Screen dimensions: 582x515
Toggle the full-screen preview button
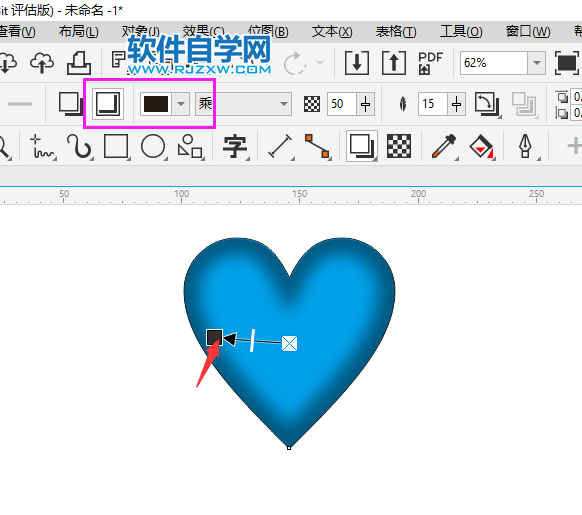pos(567,63)
